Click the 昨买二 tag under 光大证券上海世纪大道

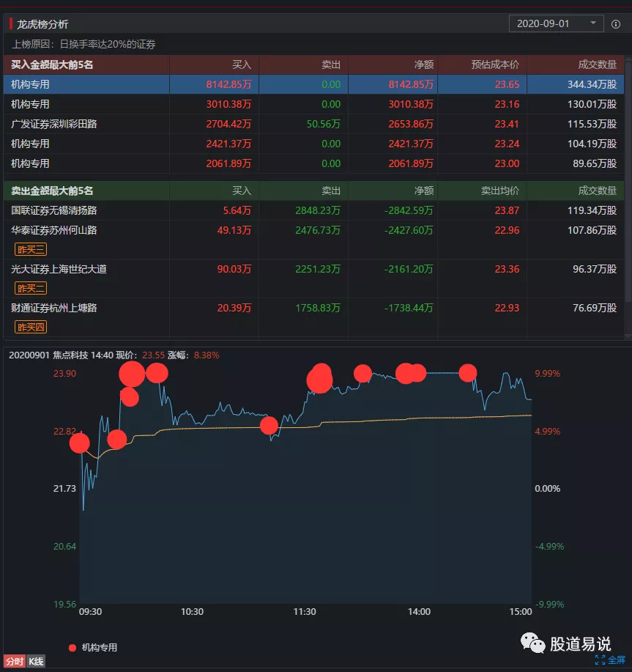pyautogui.click(x=31, y=288)
